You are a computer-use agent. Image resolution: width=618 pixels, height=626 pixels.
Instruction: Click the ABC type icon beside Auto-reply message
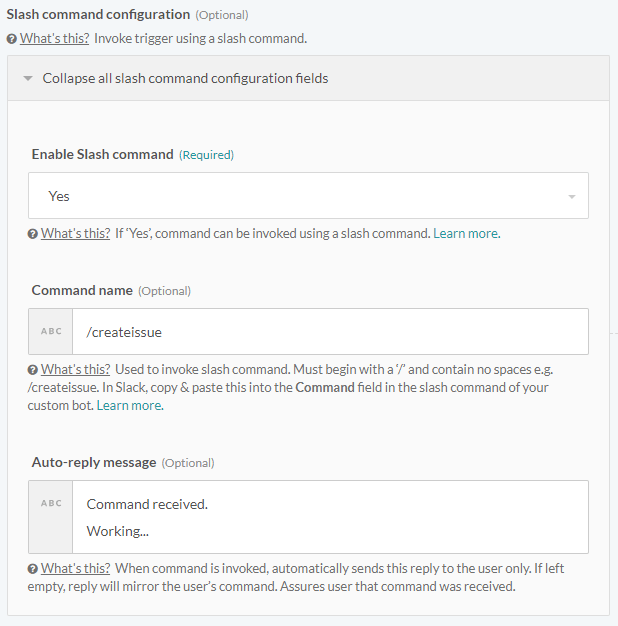tap(51, 504)
